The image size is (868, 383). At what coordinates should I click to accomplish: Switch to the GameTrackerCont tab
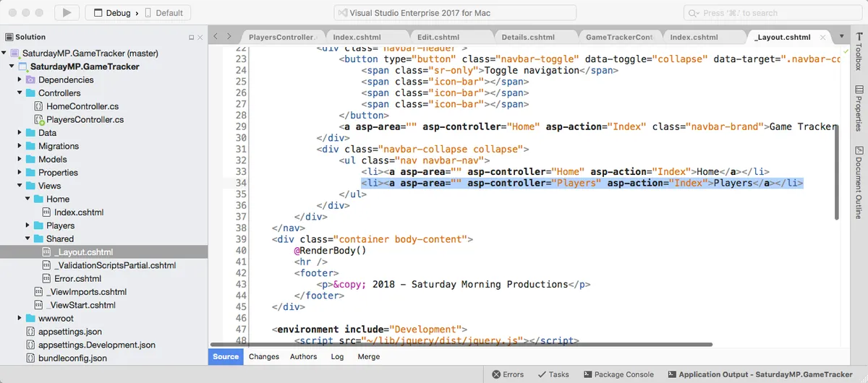(x=619, y=37)
